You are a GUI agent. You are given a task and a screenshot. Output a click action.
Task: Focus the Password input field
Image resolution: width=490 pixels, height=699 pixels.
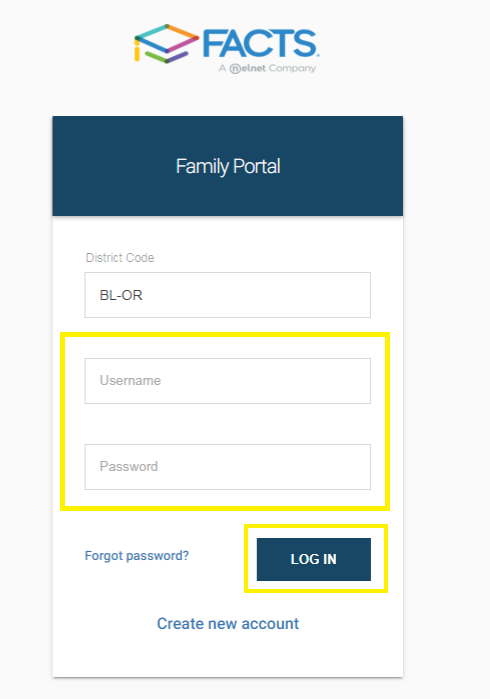click(x=228, y=467)
